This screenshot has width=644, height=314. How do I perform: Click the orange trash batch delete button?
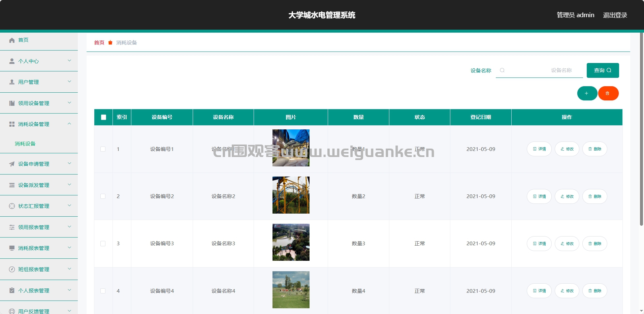point(608,93)
